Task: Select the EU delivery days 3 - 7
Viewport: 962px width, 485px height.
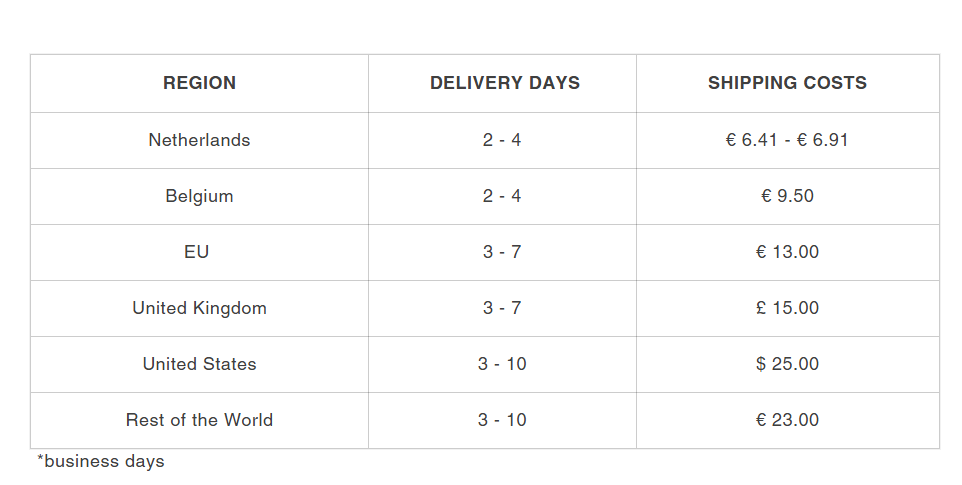Action: point(502,252)
